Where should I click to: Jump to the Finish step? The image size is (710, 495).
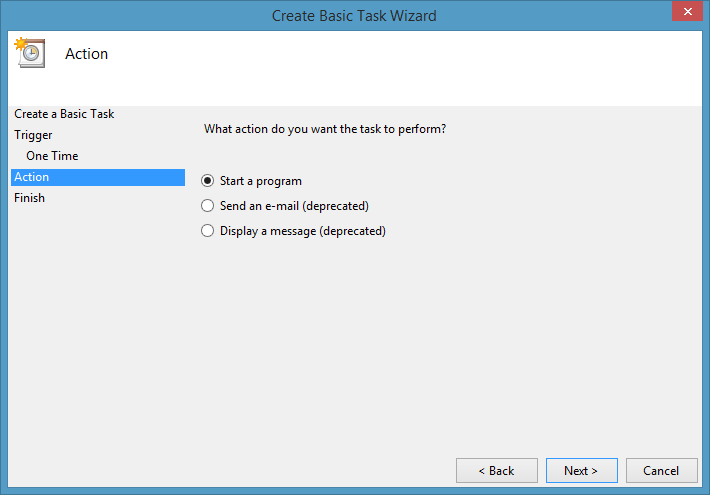click(29, 198)
